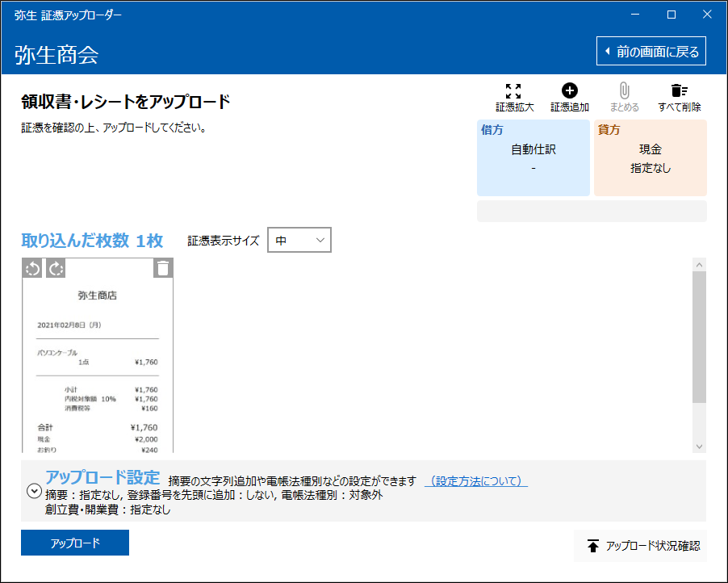Go back with 前の画面に戻る

coord(651,51)
